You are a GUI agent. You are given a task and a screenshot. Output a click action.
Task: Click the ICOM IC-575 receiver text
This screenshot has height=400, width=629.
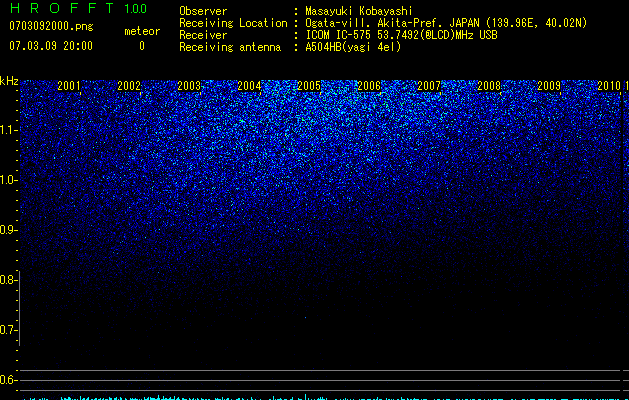pos(401,35)
